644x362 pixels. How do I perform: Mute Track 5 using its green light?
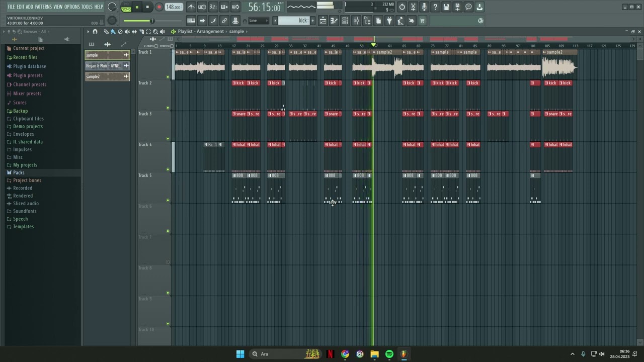pyautogui.click(x=168, y=200)
